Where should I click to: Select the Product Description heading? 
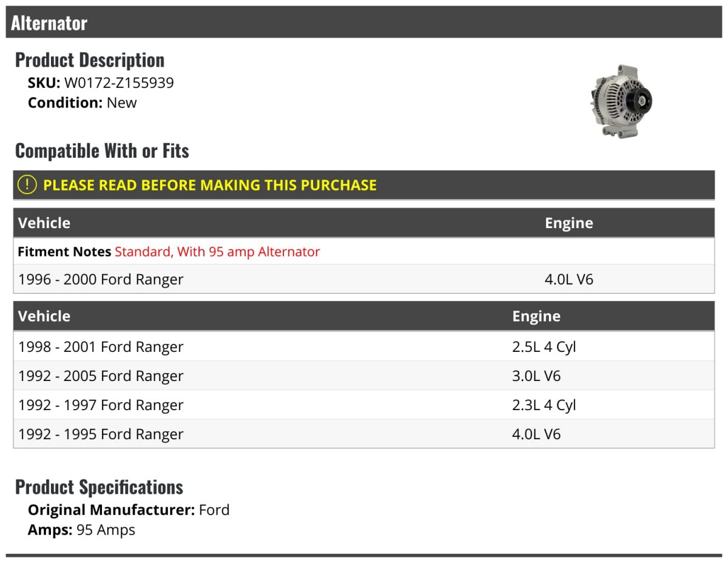click(x=90, y=60)
